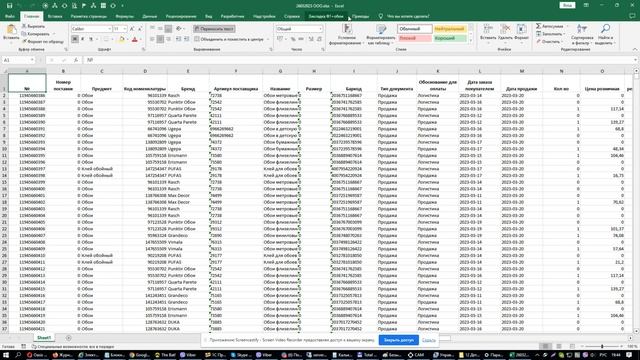Screen dimensions: 640x360
Task: Click Insert cells (Вставить) icon in Cells group
Action: pyautogui.click(x=488, y=29)
